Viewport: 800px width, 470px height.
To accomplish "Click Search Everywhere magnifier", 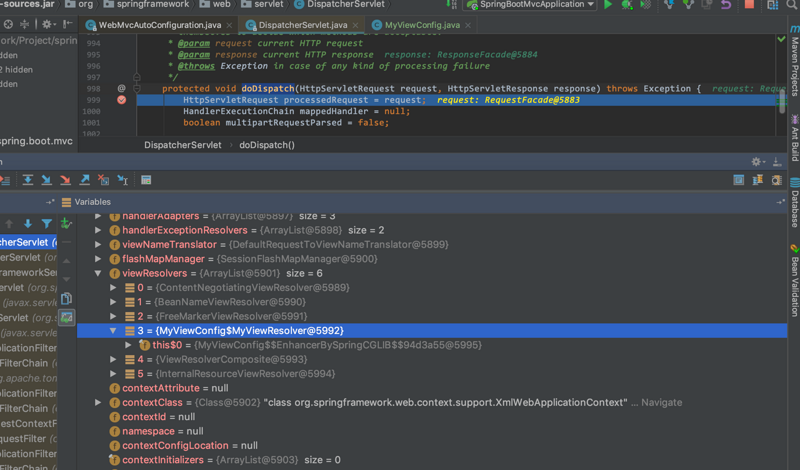I will [x=792, y=5].
